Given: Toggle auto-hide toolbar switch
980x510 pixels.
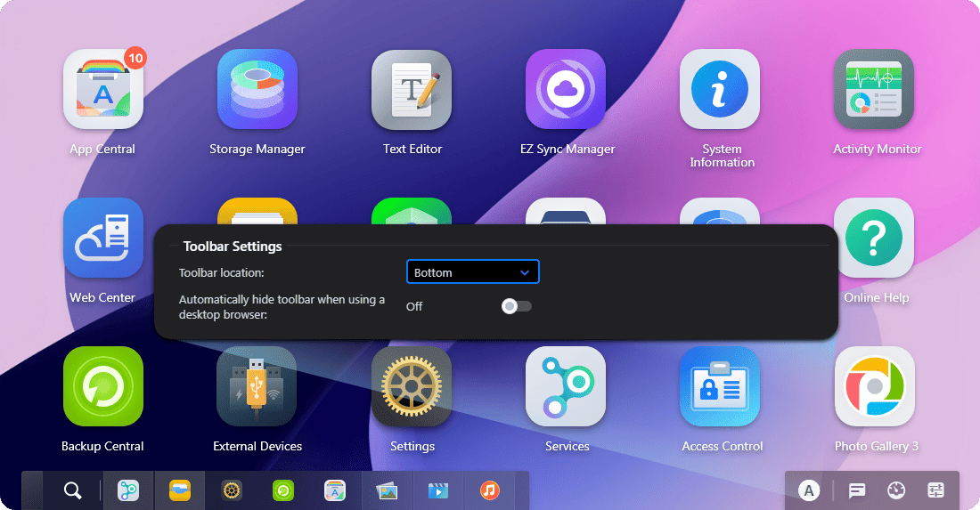Looking at the screenshot, I should 516,306.
